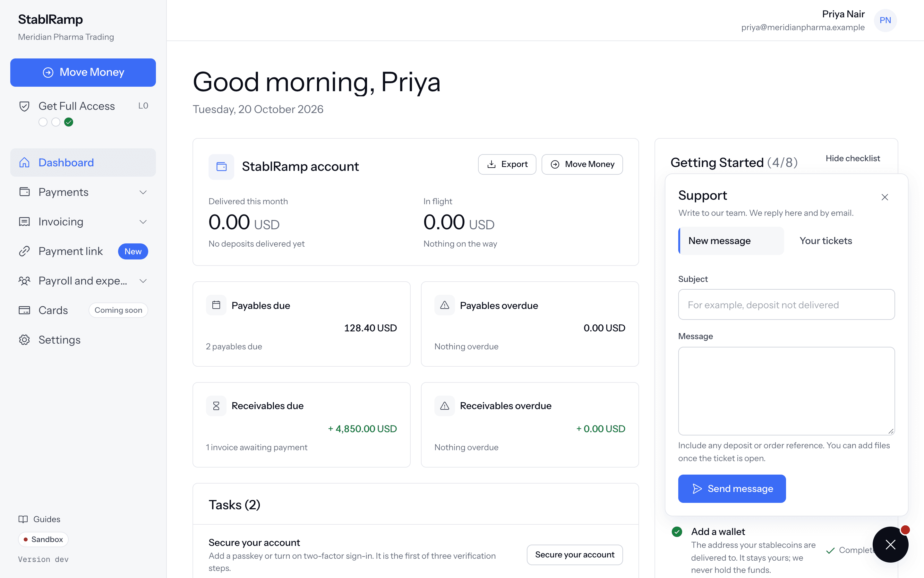
Task: Open Guides book icon
Action: (23, 519)
